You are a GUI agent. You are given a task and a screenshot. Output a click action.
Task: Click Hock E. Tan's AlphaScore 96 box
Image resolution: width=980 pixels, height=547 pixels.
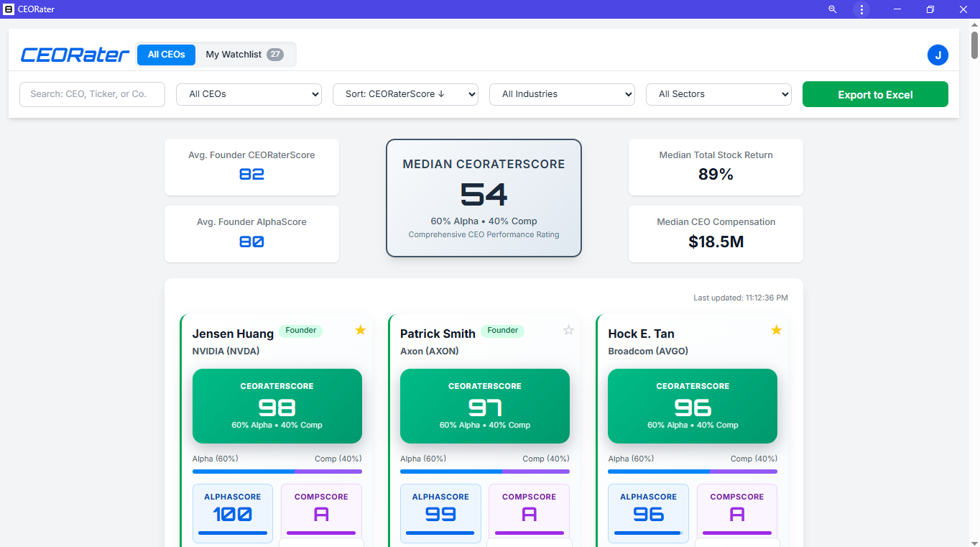[648, 513]
